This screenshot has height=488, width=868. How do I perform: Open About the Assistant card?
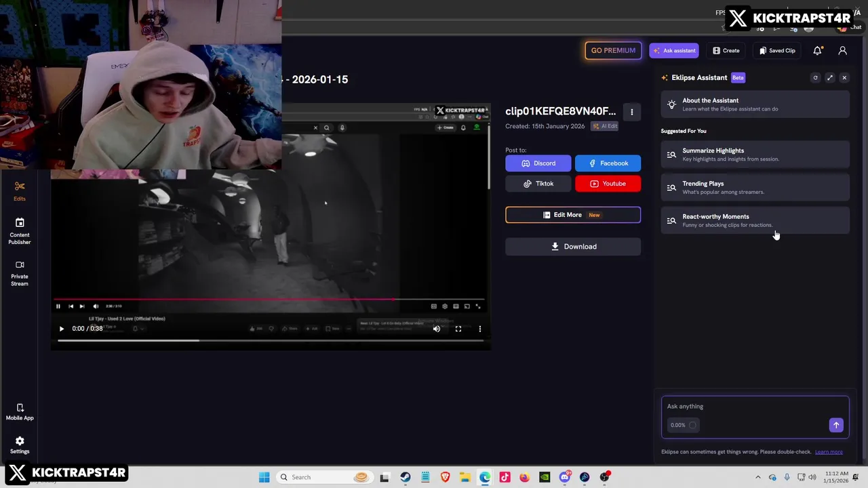coord(755,104)
